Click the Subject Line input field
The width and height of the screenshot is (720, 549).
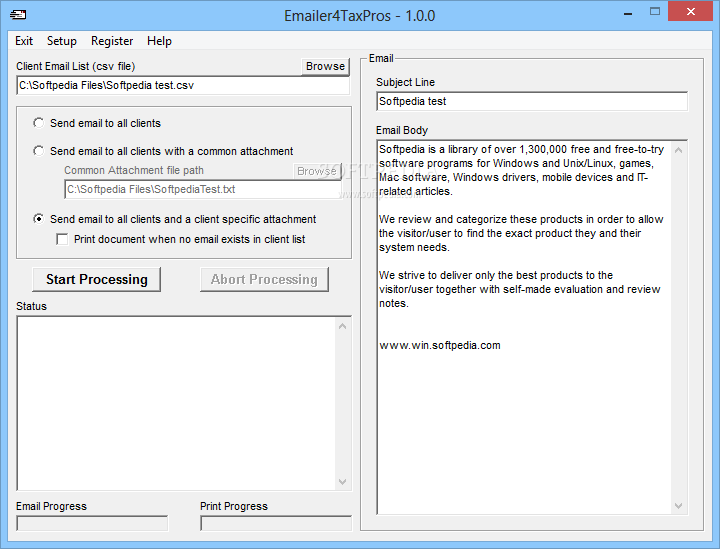(532, 101)
